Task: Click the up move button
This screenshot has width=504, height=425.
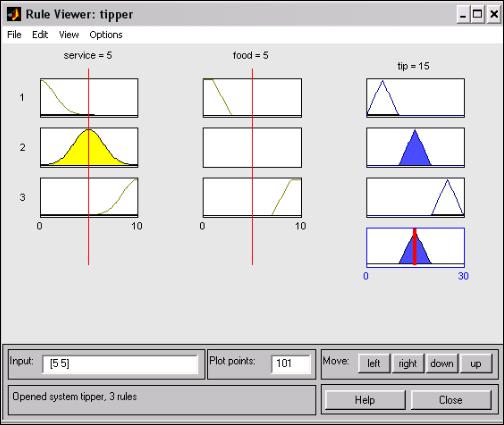Action: click(476, 363)
